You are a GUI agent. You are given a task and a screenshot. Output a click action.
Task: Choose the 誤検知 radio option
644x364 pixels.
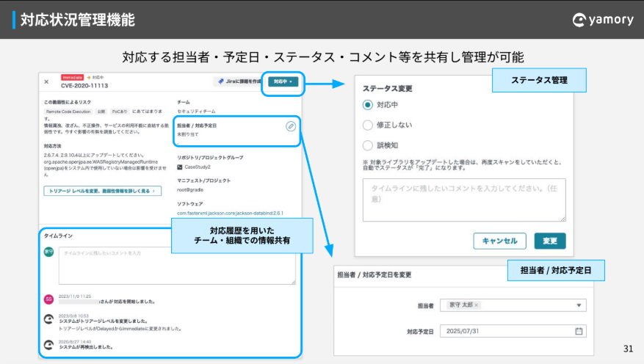[x=369, y=145]
